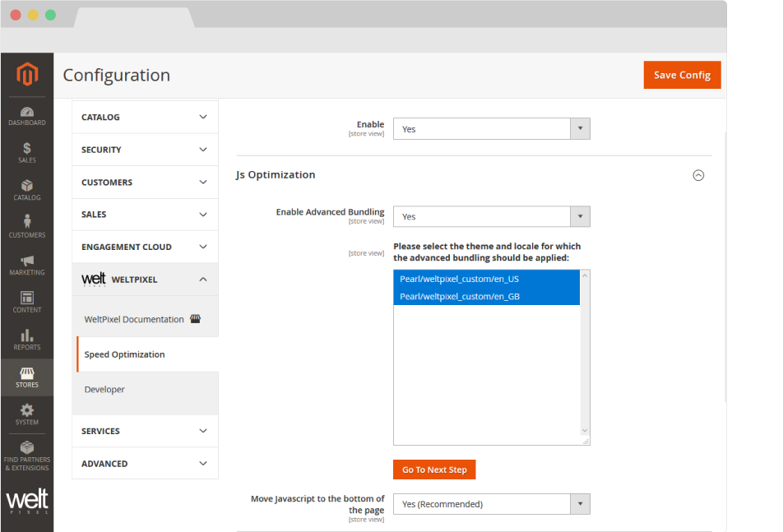Open the Marketing section icon
The width and height of the screenshot is (783, 532).
[x=27, y=261]
